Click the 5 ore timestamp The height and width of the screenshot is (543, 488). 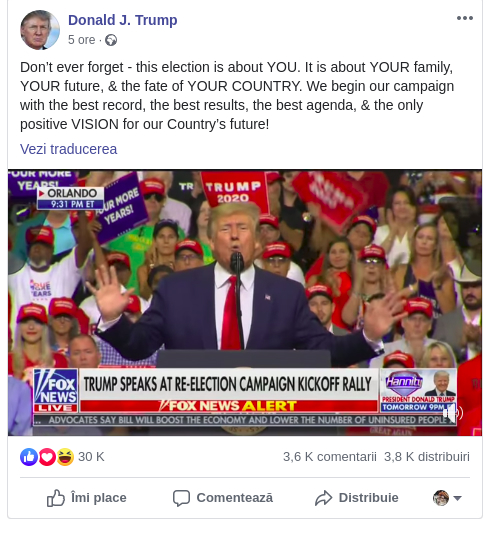81,40
